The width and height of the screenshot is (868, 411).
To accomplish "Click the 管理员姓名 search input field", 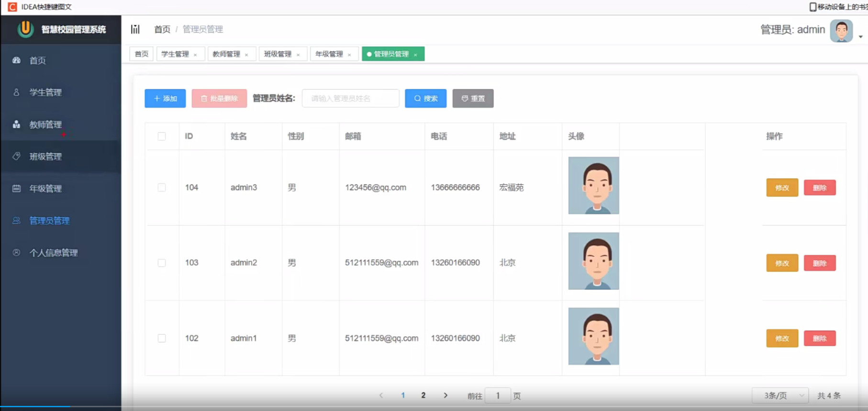I will pos(350,98).
